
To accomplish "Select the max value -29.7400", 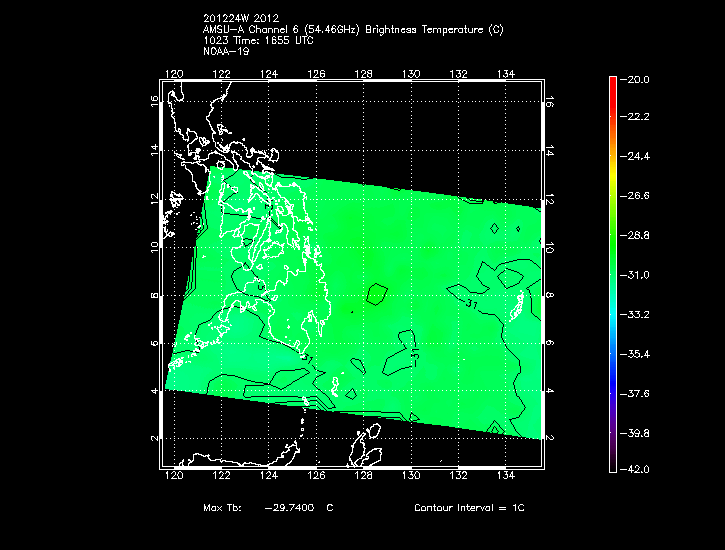I will pyautogui.click(x=289, y=507).
